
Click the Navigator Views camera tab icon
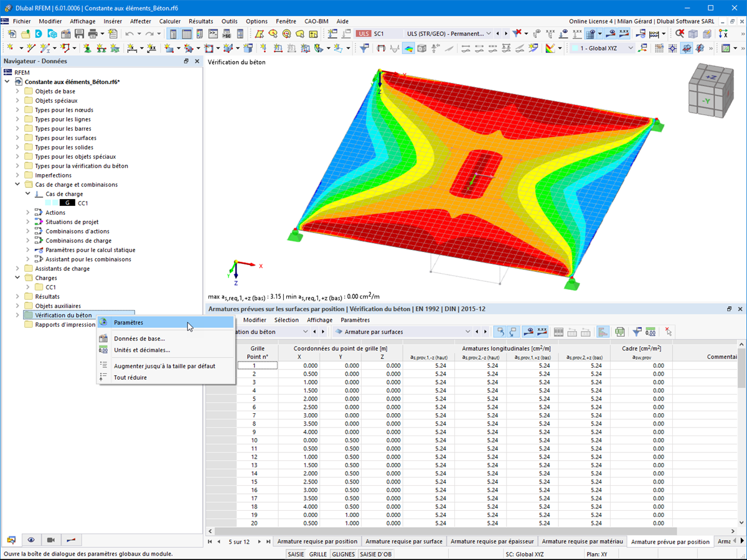[51, 539]
